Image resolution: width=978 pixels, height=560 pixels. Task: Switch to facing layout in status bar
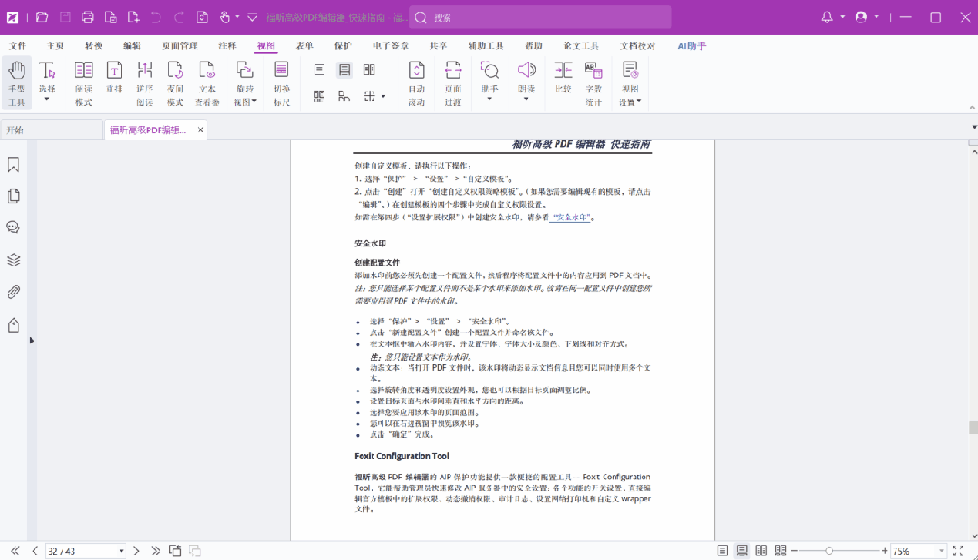(x=761, y=551)
